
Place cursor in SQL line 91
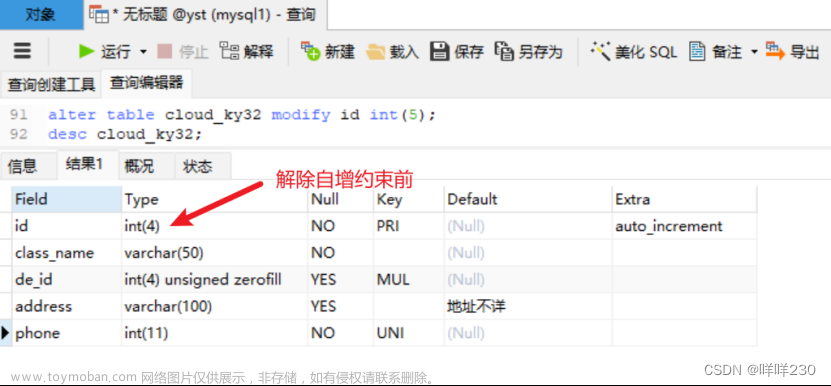[x=242, y=115]
